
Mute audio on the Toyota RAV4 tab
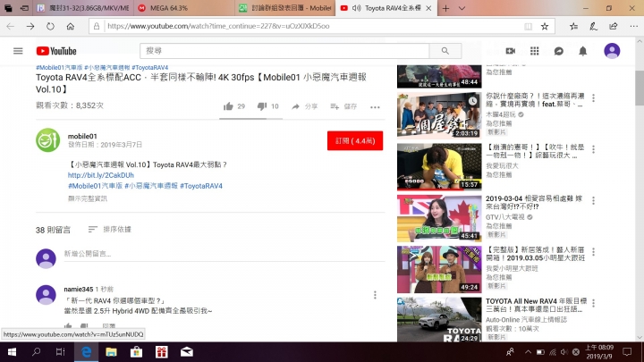pos(357,8)
